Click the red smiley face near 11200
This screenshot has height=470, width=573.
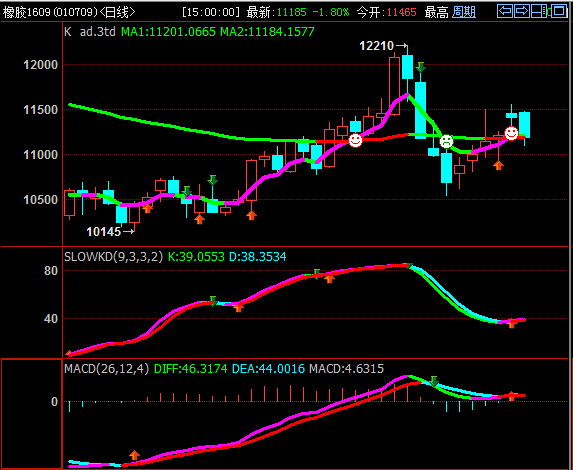tap(355, 140)
